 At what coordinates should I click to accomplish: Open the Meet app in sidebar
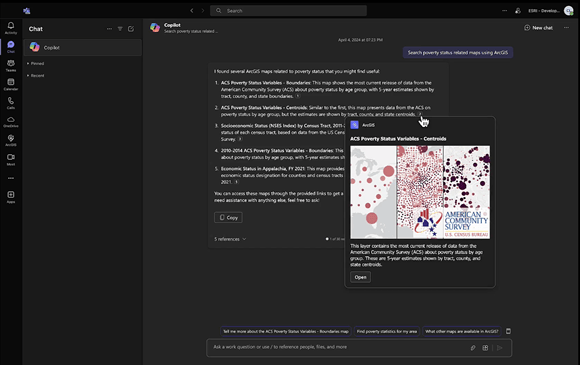coord(11,159)
